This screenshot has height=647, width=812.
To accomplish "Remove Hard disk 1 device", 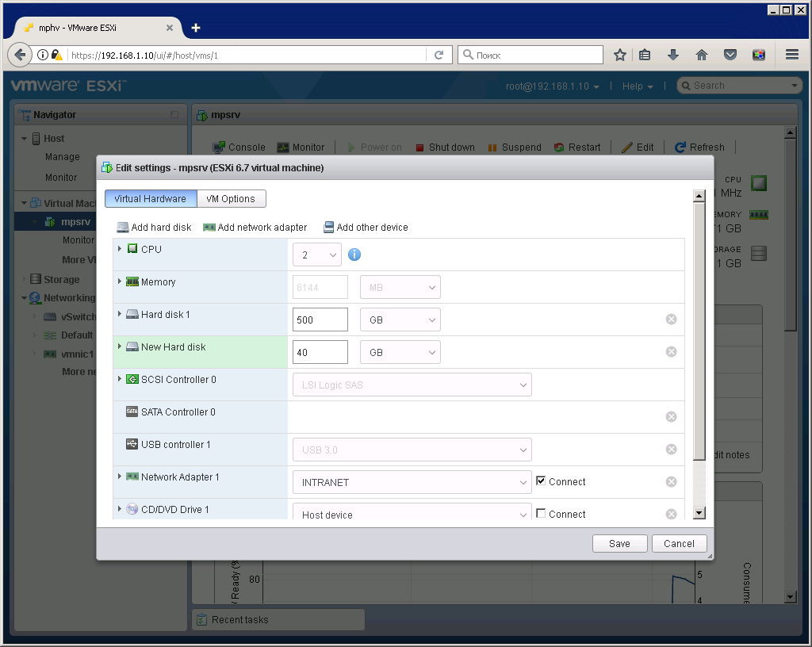I will click(671, 320).
